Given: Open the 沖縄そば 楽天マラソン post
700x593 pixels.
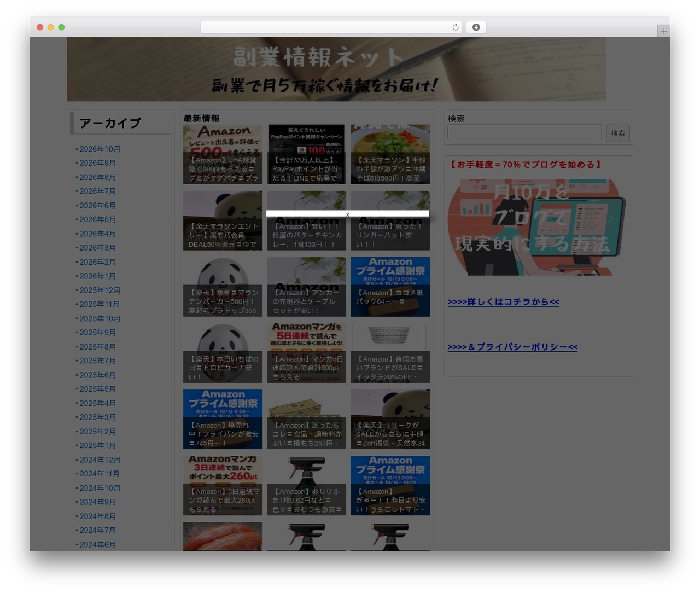Looking at the screenshot, I should coord(390,154).
